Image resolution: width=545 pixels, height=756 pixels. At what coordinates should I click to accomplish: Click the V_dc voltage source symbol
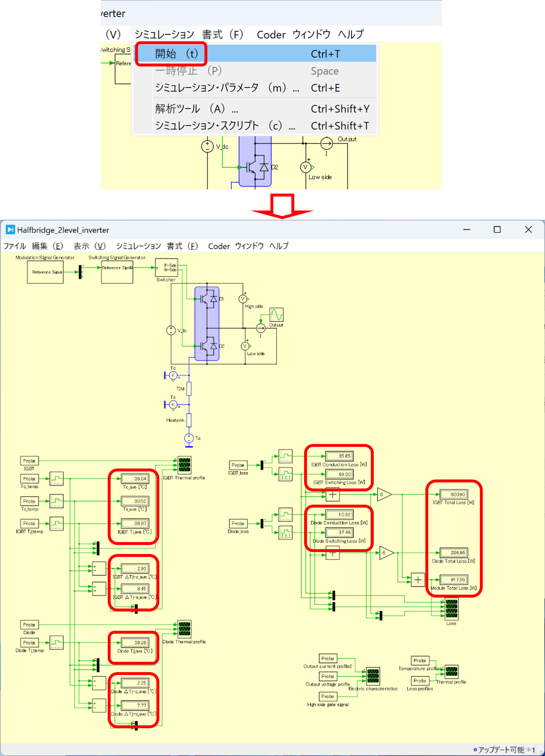171,330
